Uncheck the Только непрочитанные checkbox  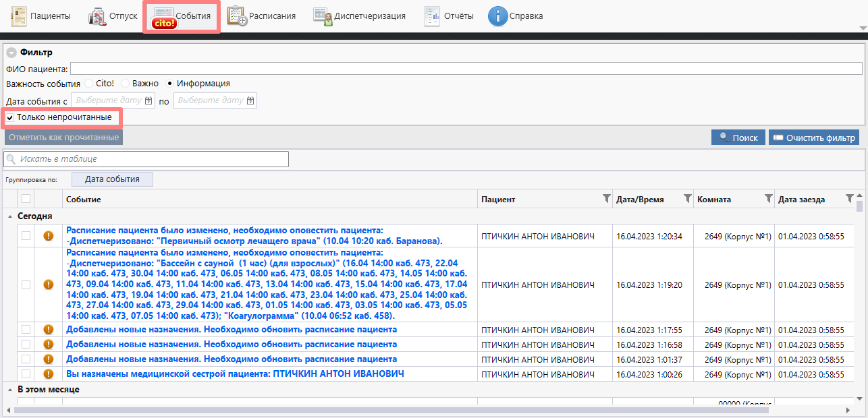tap(10, 117)
